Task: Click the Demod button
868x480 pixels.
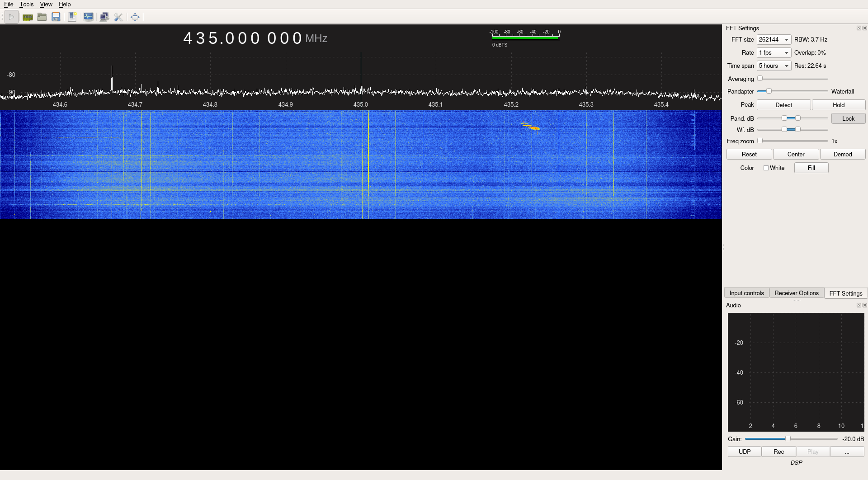Action: (x=843, y=154)
